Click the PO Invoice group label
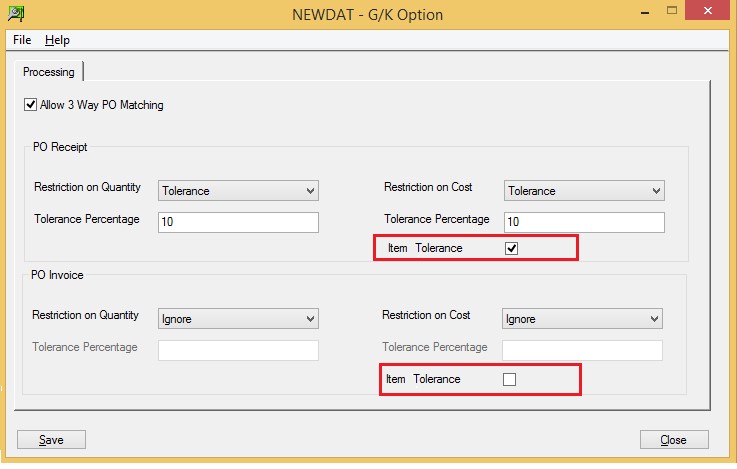The height and width of the screenshot is (469, 737). click(57, 275)
